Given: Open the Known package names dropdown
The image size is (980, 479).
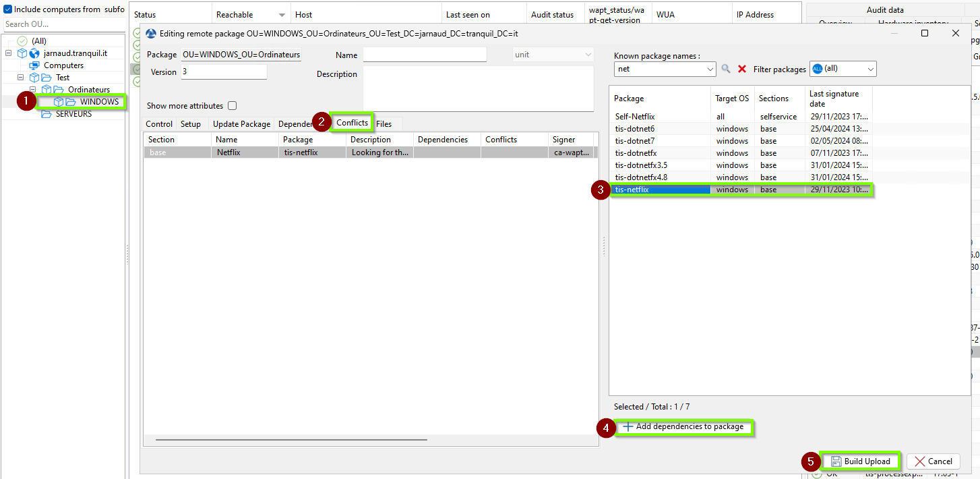Looking at the screenshot, I should [x=710, y=69].
